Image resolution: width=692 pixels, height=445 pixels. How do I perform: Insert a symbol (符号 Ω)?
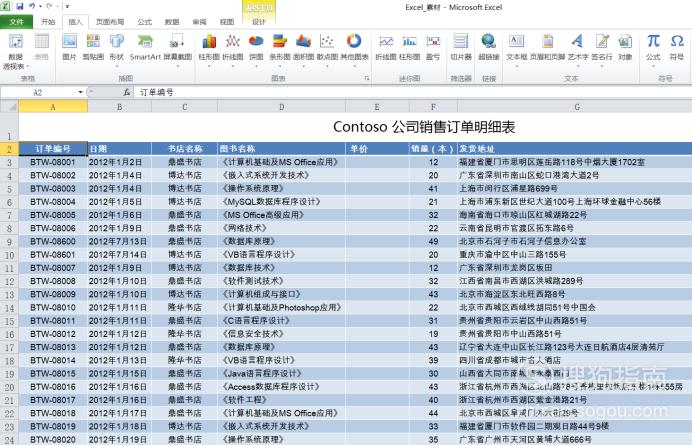tap(677, 47)
